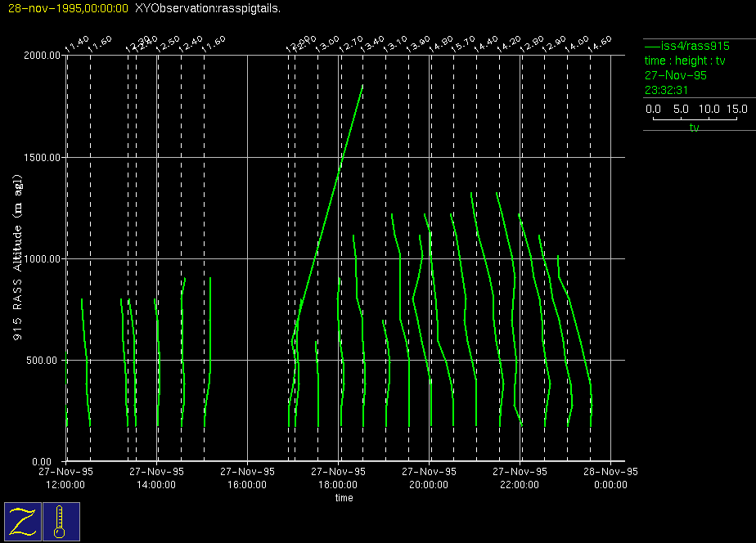756x543 pixels.
Task: Click the thermometer temperature icon
Action: 61,522
